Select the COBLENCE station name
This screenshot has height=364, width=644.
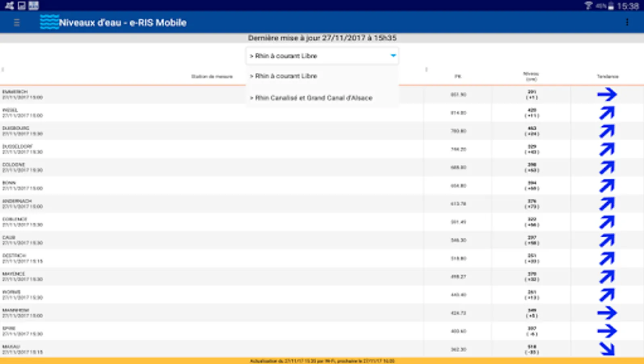[x=15, y=219]
